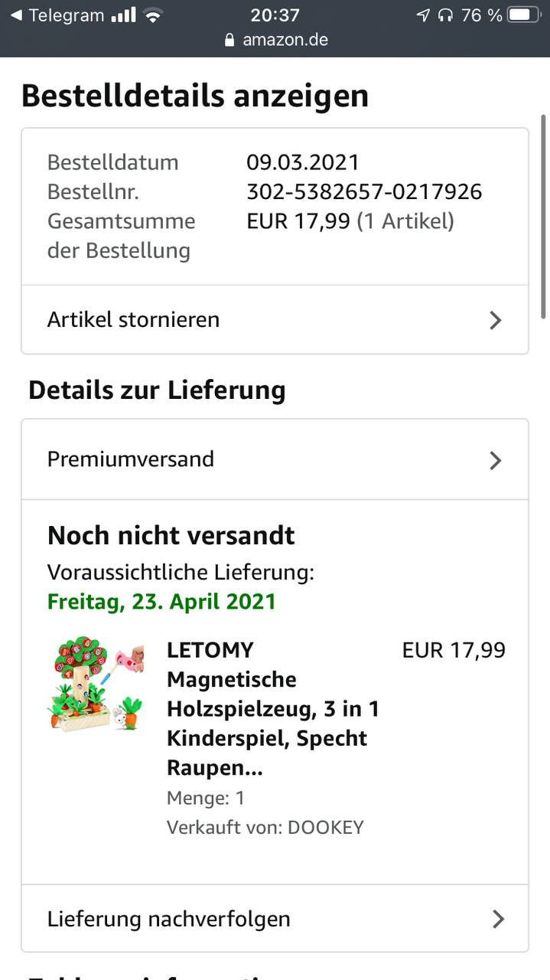Image resolution: width=550 pixels, height=980 pixels.
Task: Tap the cellular signal bars
Action: click(x=123, y=15)
